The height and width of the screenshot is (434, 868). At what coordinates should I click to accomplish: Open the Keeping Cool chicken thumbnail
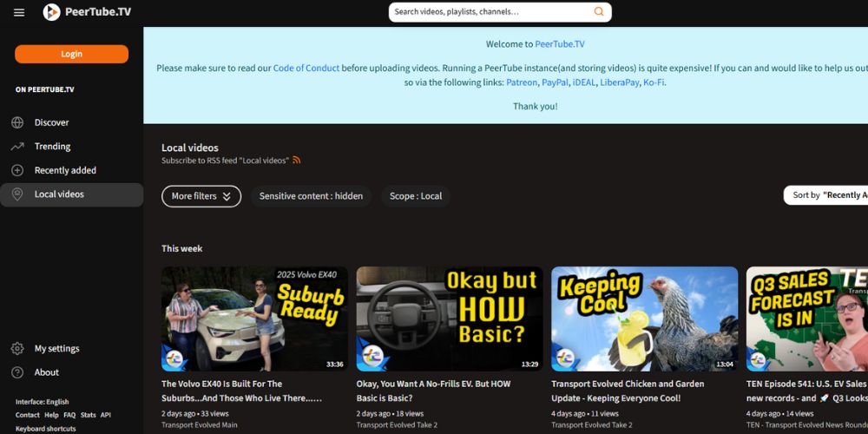(x=644, y=319)
